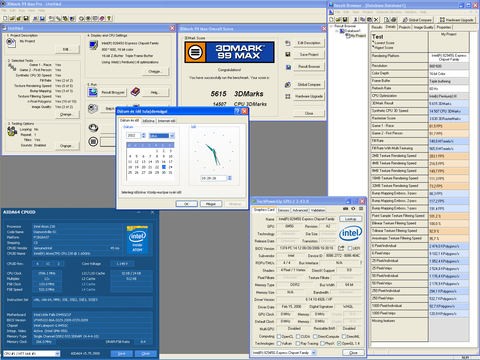The width and height of the screenshot is (480, 360).
Task: Collapse the Database1 tree node expander
Action: click(x=337, y=31)
